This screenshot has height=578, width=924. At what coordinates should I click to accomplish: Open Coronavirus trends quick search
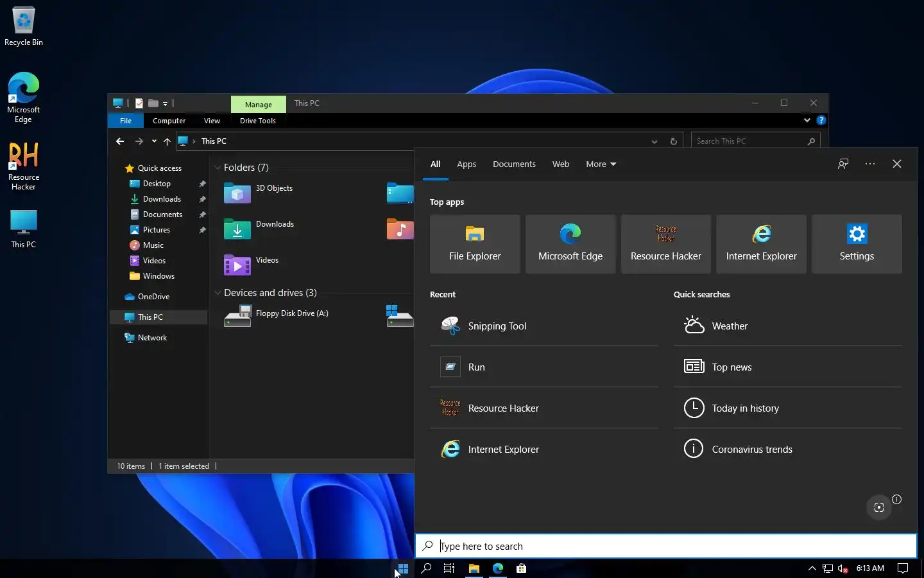click(788, 449)
